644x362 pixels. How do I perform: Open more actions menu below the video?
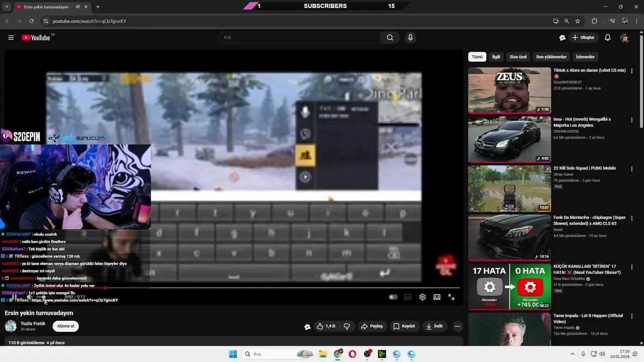pyautogui.click(x=457, y=326)
